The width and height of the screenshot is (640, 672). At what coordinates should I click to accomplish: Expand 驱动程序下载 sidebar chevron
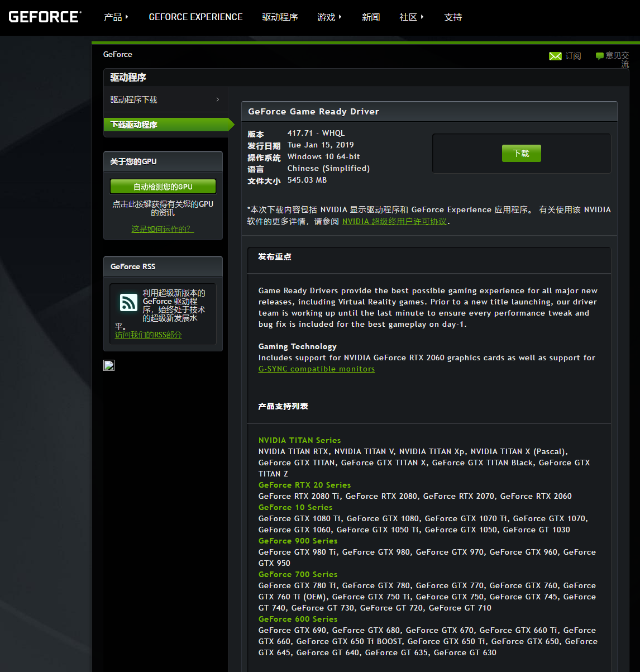(x=217, y=99)
